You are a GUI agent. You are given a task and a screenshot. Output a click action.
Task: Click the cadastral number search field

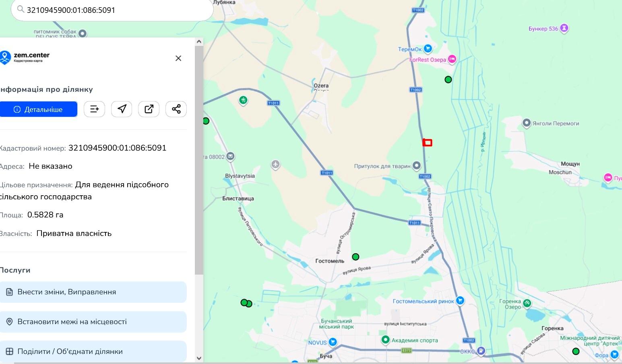tap(112, 10)
